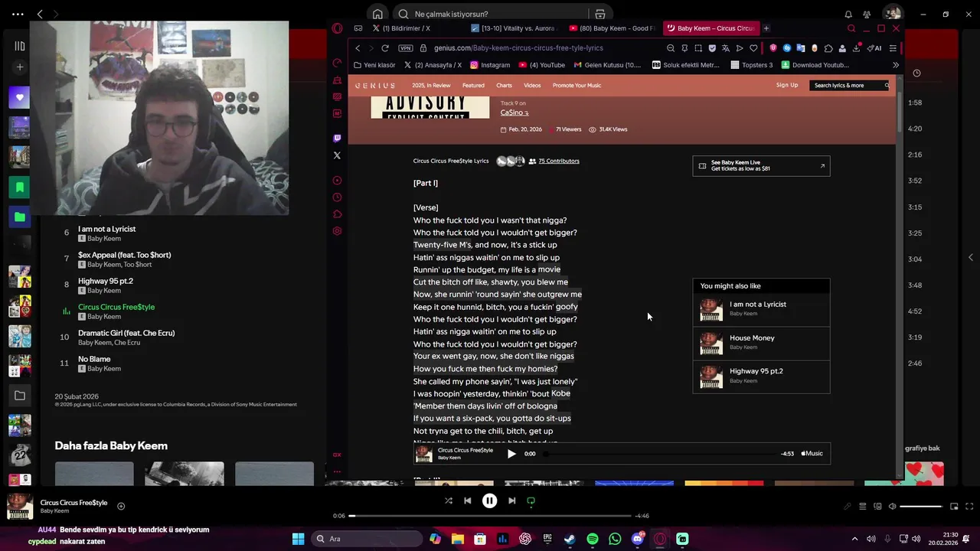
Task: Open Liked Songs playlist in sidebar
Action: coord(20,97)
